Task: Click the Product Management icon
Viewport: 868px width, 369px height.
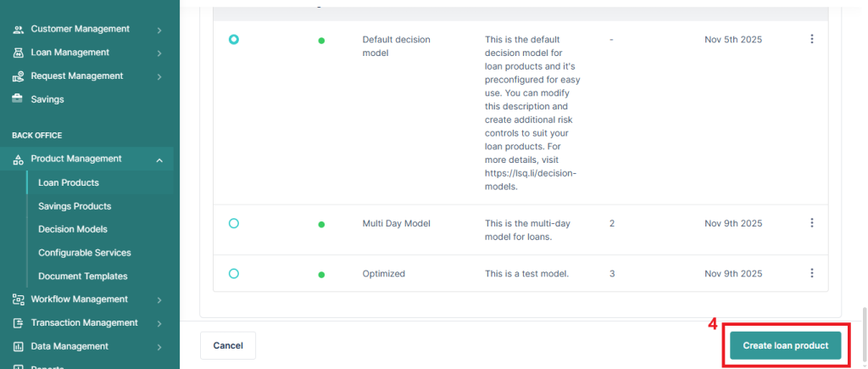Action: (x=18, y=159)
